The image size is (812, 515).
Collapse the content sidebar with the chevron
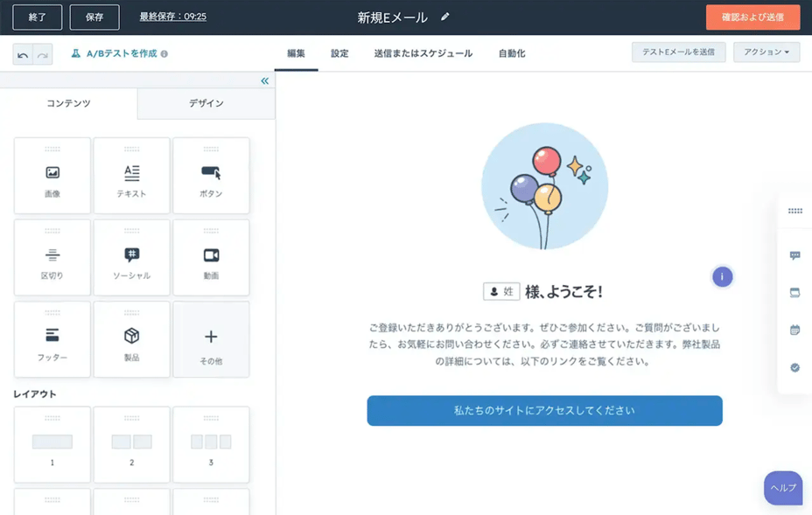[263, 80]
